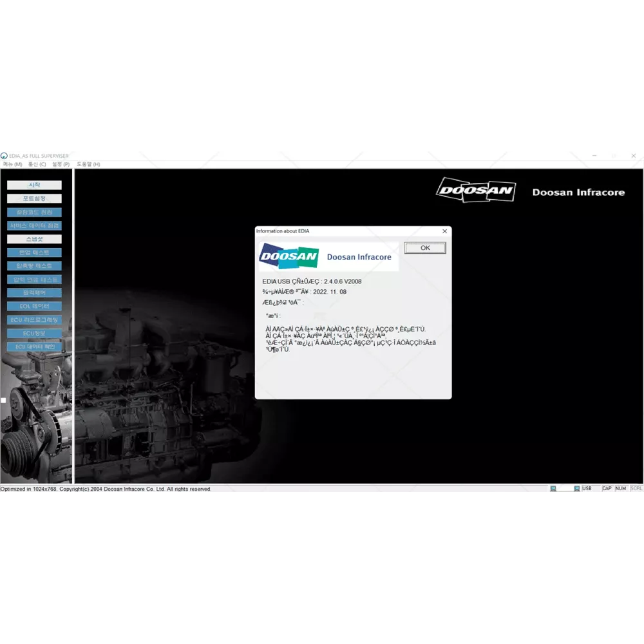The image size is (644, 644).
Task: Click the USB indicator in status bar
Action: [587, 489]
